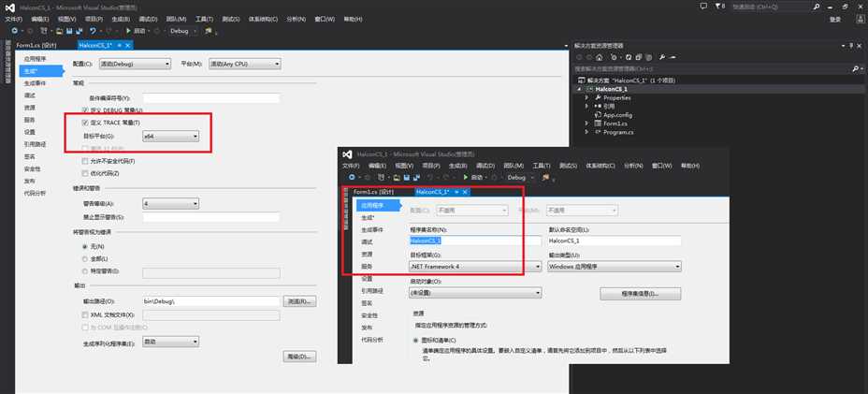Expand Form1.cs node in Solution Explorer
The width and height of the screenshot is (868, 394).
coord(587,124)
